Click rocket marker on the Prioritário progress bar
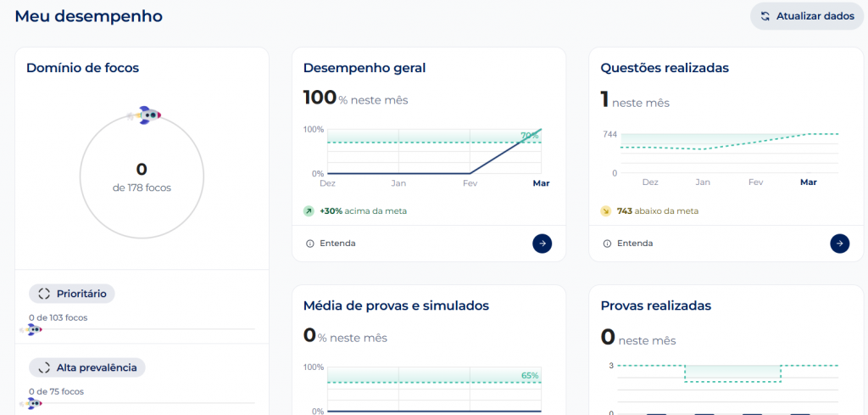The image size is (868, 415). pyautogui.click(x=33, y=329)
